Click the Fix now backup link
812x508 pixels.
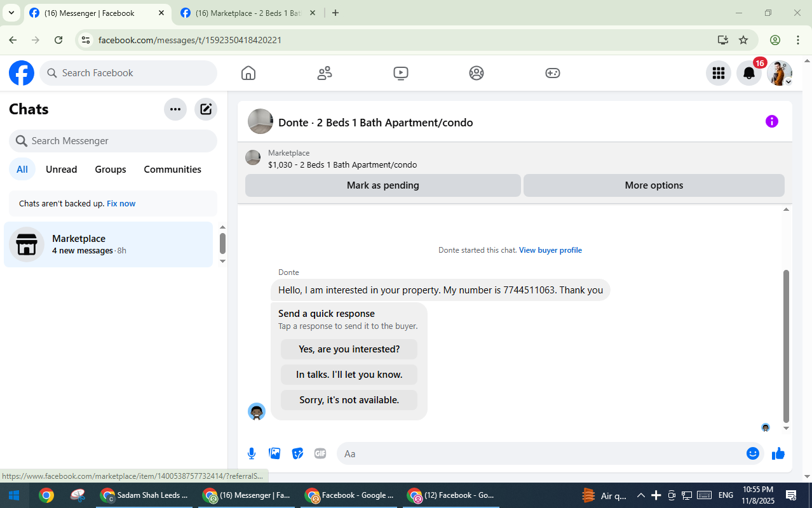click(121, 204)
